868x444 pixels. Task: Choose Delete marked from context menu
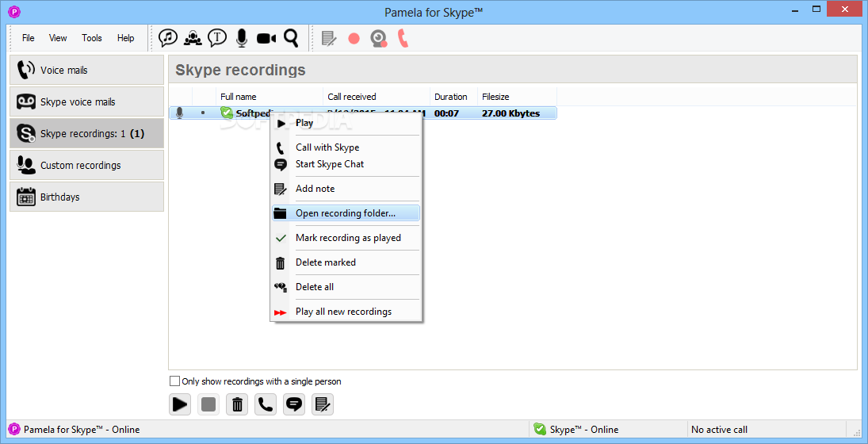click(x=346, y=262)
